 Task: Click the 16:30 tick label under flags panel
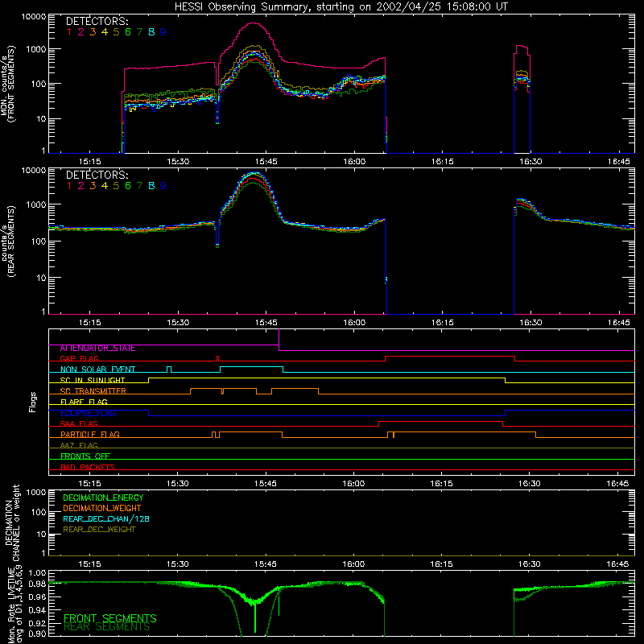pos(530,484)
